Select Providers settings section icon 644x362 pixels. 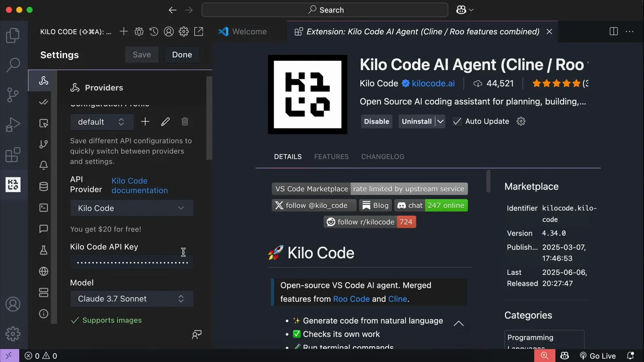[x=43, y=80]
